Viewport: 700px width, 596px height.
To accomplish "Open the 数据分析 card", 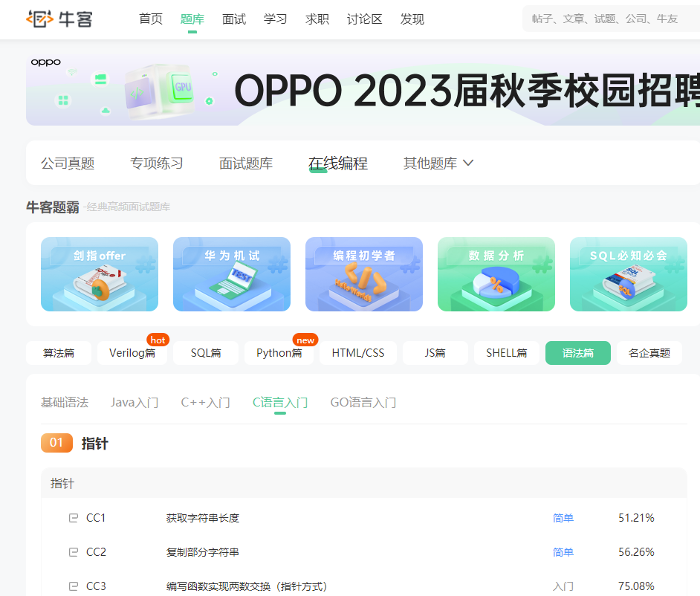I will click(496, 274).
